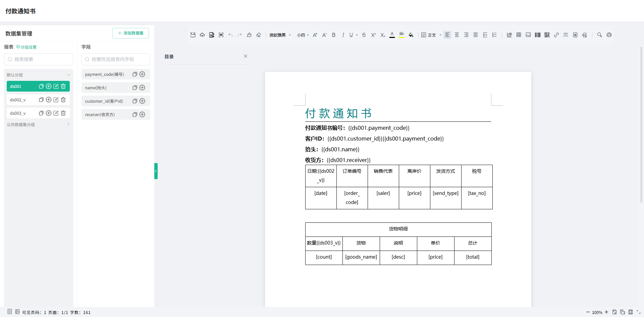Image resolution: width=644 pixels, height=317 pixels.
Task: Close the 目录 panel
Action: point(246,56)
